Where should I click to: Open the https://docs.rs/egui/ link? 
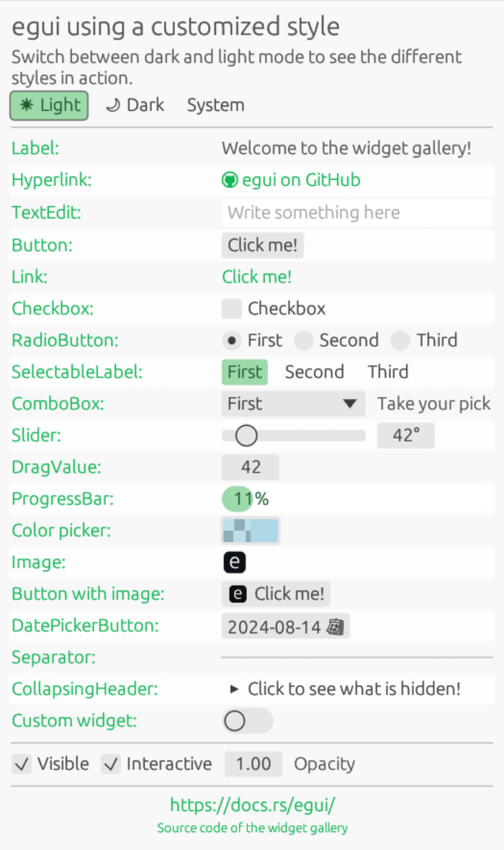253,805
